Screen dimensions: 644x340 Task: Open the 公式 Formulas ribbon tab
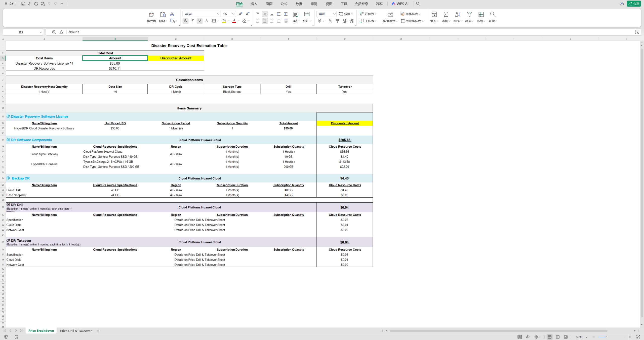coord(284,4)
